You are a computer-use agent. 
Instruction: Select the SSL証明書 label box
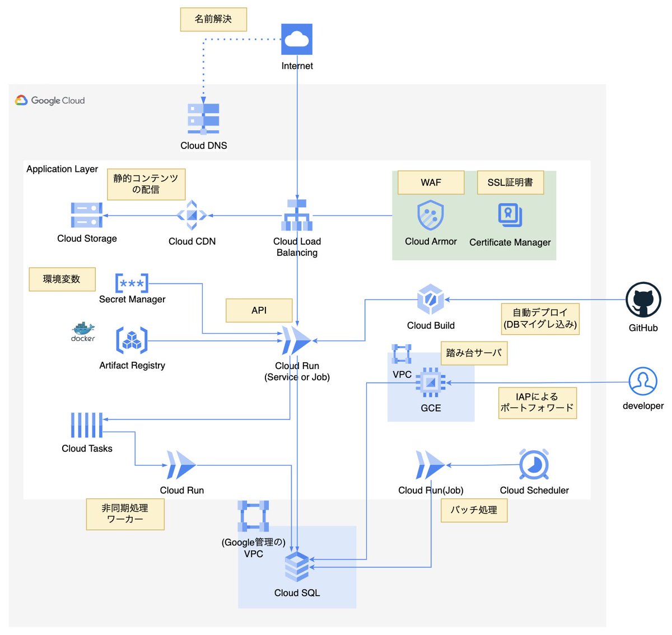[510, 183]
